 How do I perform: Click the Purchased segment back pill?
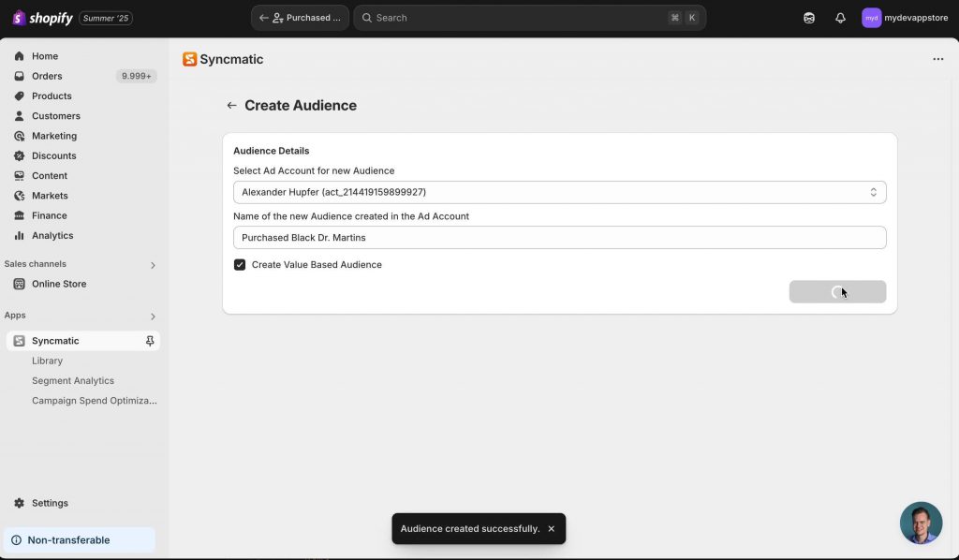click(300, 18)
